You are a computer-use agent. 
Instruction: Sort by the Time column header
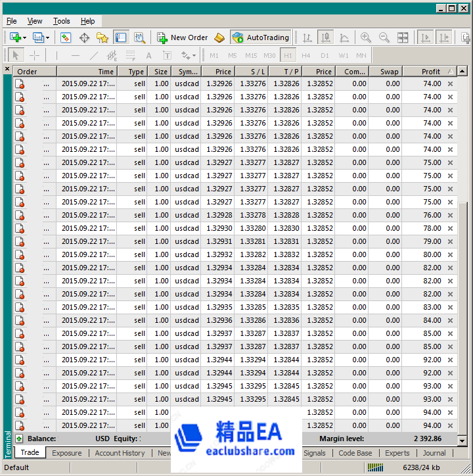click(x=87, y=72)
